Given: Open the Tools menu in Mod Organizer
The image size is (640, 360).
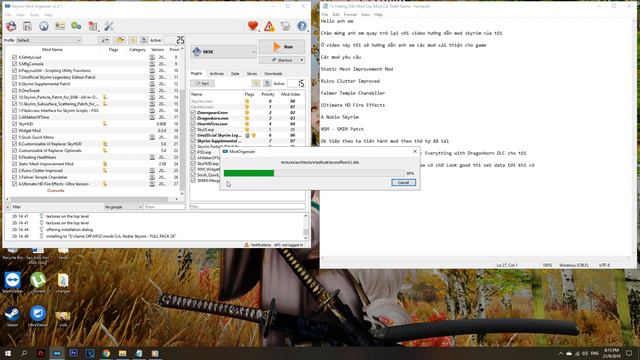Looking at the screenshot, I should pyautogui.click(x=34, y=15).
